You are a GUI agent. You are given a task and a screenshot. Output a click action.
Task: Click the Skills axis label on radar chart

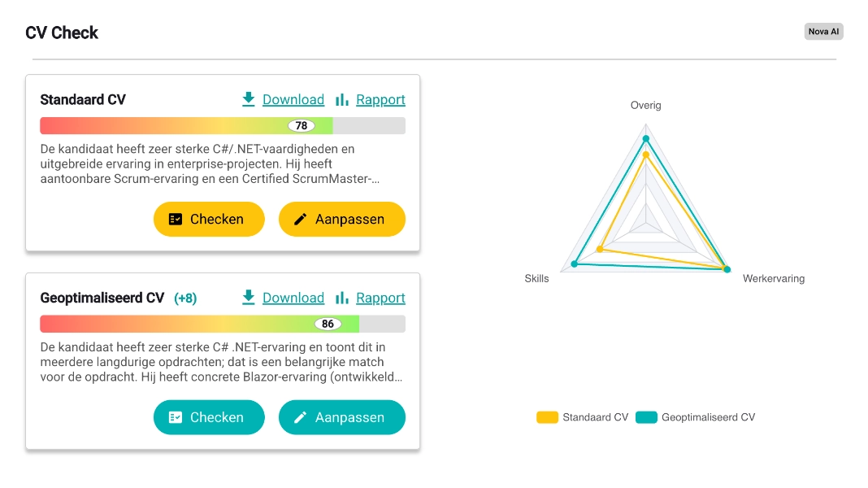(x=536, y=278)
